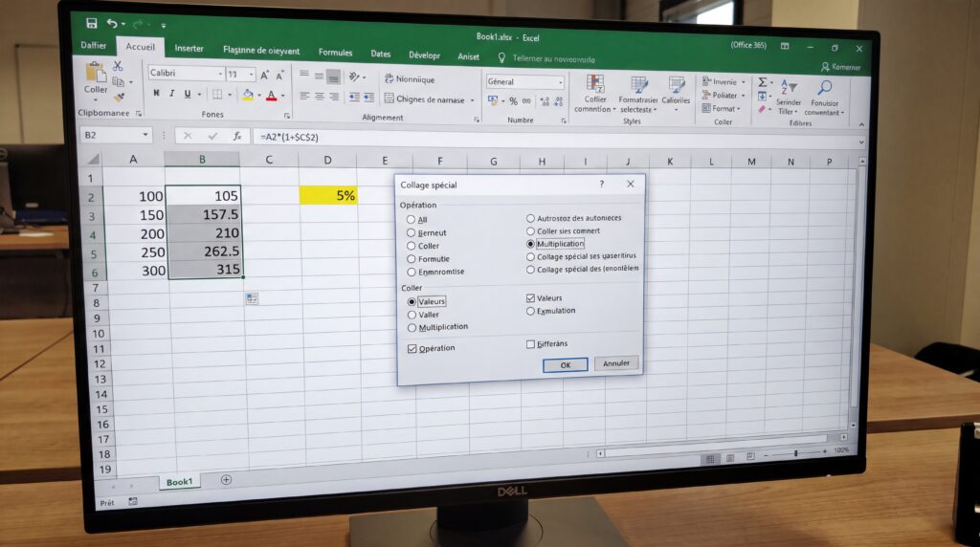This screenshot has width=980, height=547.
Task: Click the zoom slider in the status bar
Action: click(795, 452)
